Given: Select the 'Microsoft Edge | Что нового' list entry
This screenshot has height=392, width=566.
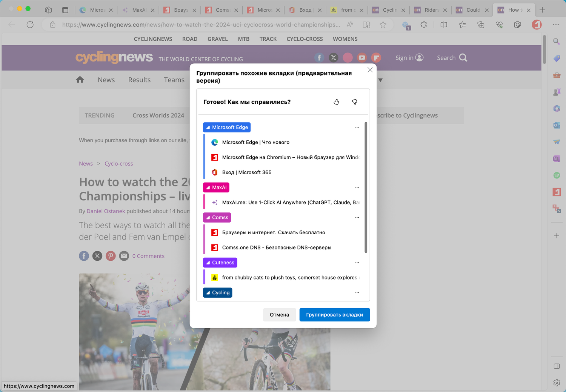Looking at the screenshot, I should coord(283,142).
